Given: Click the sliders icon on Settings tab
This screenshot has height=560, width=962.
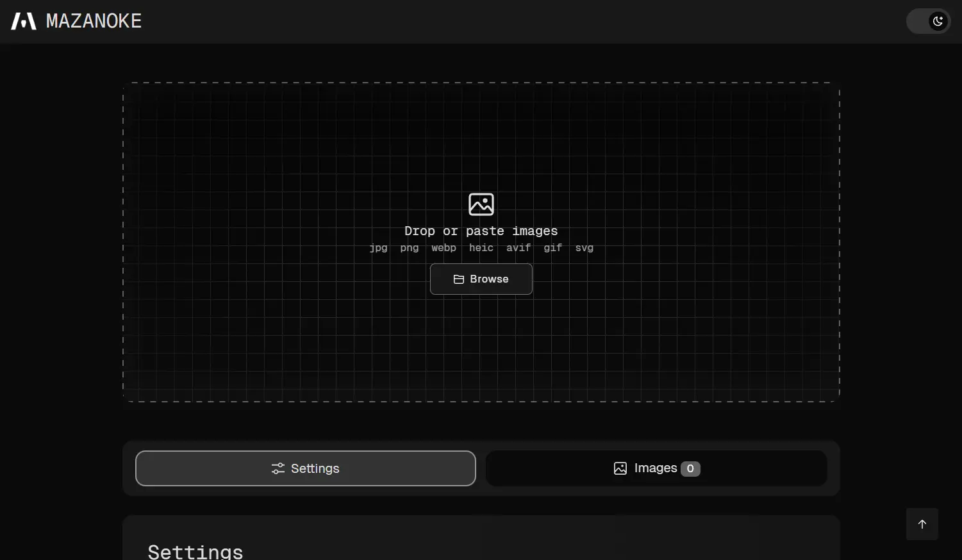Looking at the screenshot, I should point(278,468).
